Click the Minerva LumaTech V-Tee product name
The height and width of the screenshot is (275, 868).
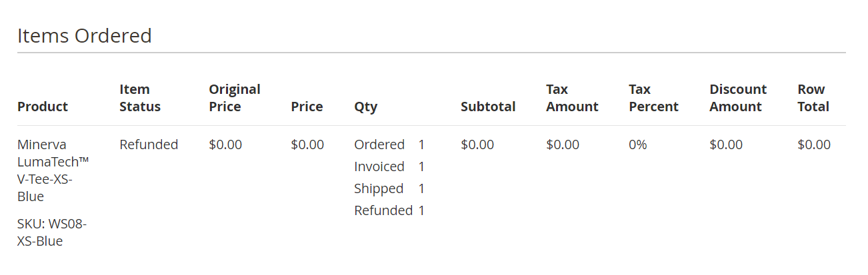point(53,170)
